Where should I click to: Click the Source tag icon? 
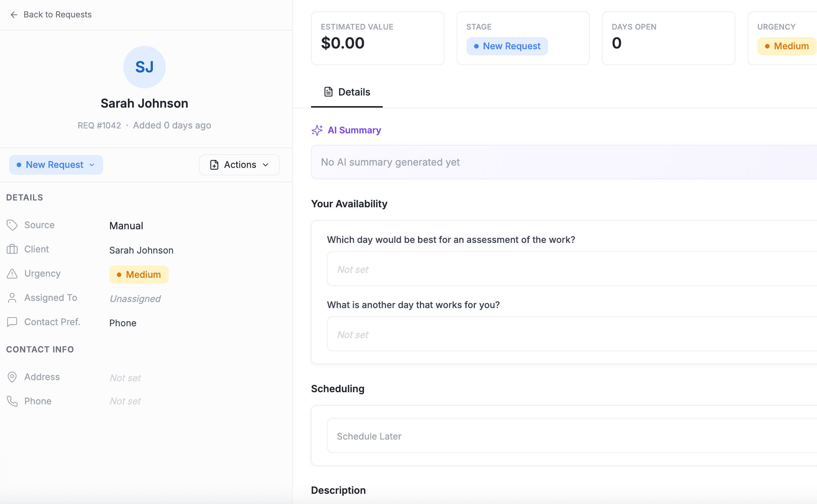pyautogui.click(x=12, y=225)
